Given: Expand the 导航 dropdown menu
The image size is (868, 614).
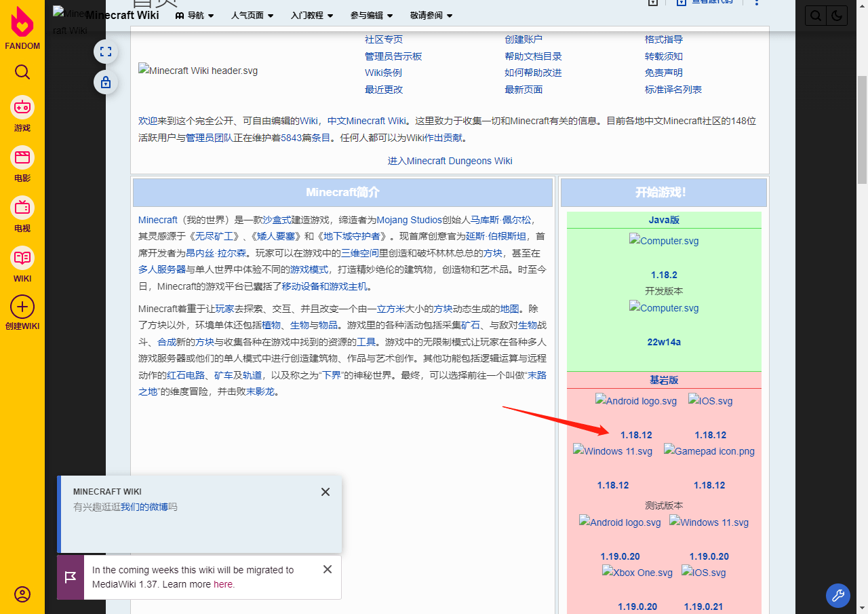Looking at the screenshot, I should [195, 16].
